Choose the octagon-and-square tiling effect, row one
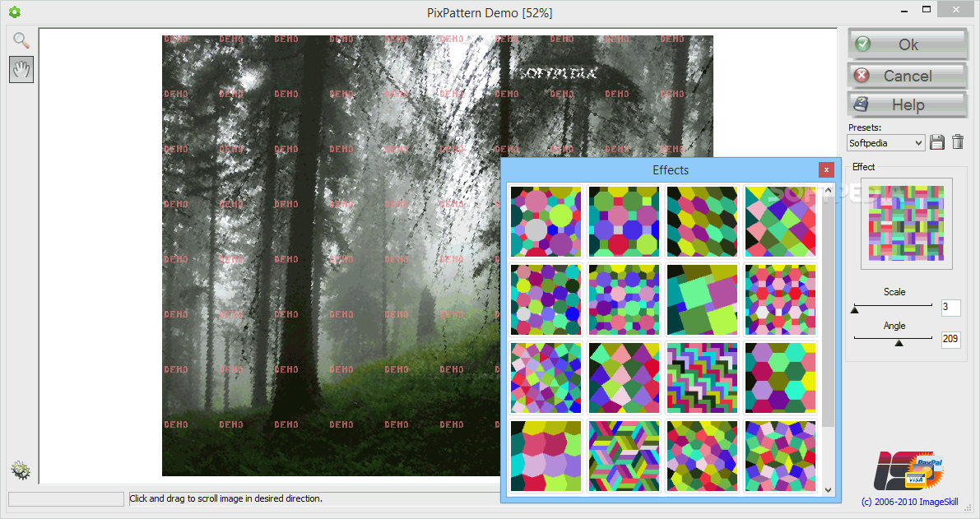 (x=624, y=221)
